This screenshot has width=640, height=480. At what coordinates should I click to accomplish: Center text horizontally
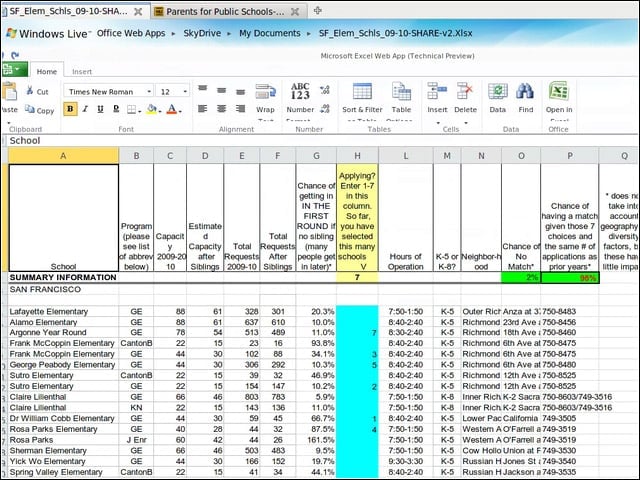click(222, 109)
